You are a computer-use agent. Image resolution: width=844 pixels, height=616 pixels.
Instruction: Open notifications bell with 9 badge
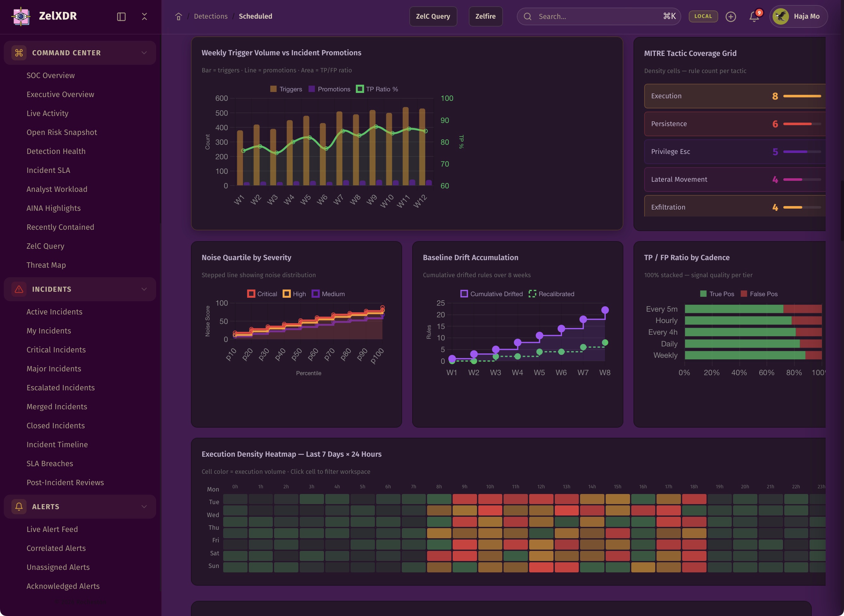click(x=754, y=16)
